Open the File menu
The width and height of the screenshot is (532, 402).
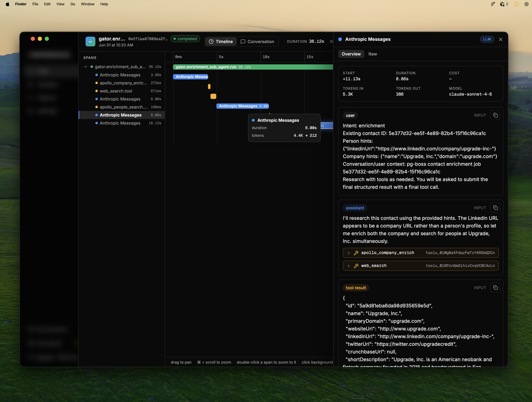[35, 4]
